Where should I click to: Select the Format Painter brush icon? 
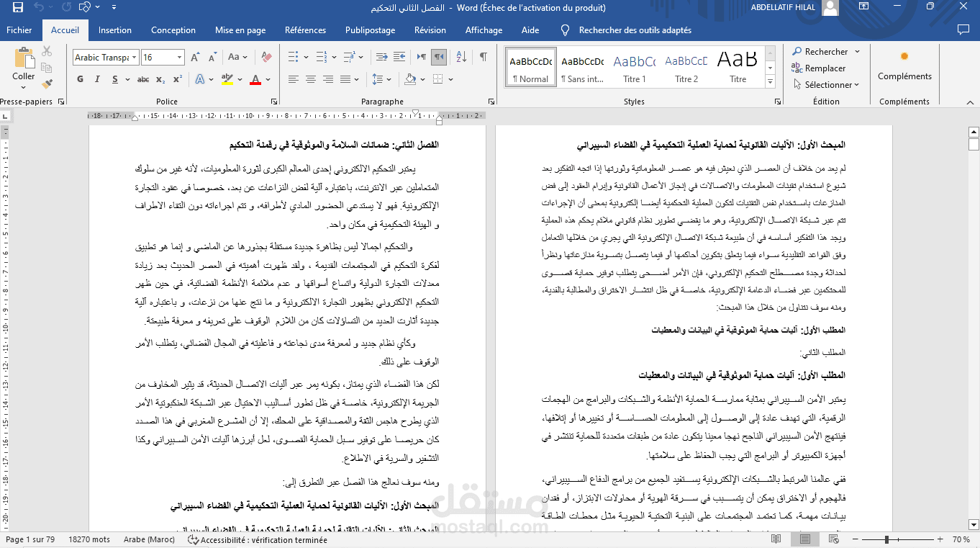pyautogui.click(x=47, y=84)
